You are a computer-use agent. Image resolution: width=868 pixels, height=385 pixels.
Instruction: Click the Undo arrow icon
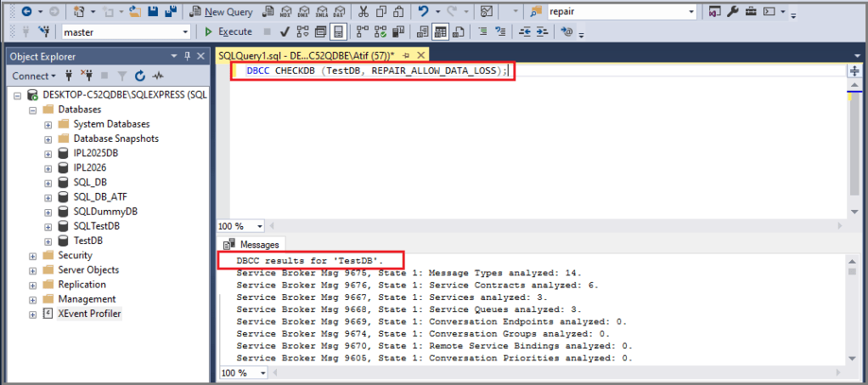423,12
